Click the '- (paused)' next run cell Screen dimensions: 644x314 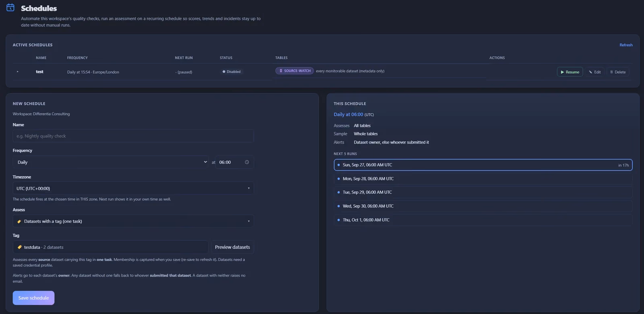[x=184, y=72]
